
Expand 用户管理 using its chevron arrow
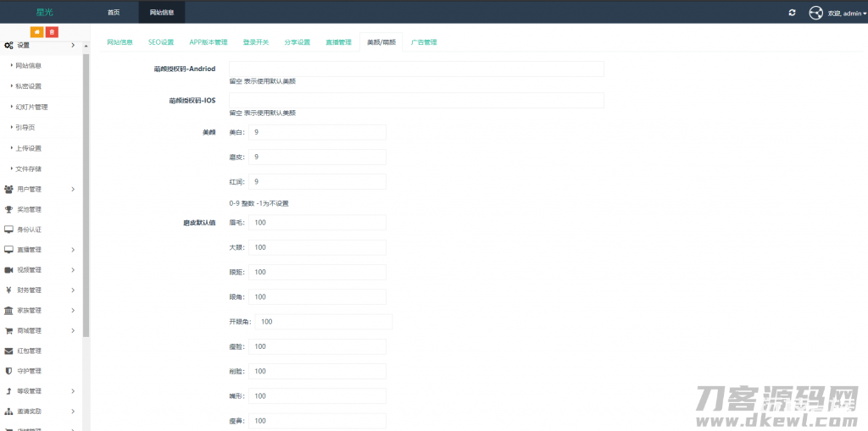[73, 189]
